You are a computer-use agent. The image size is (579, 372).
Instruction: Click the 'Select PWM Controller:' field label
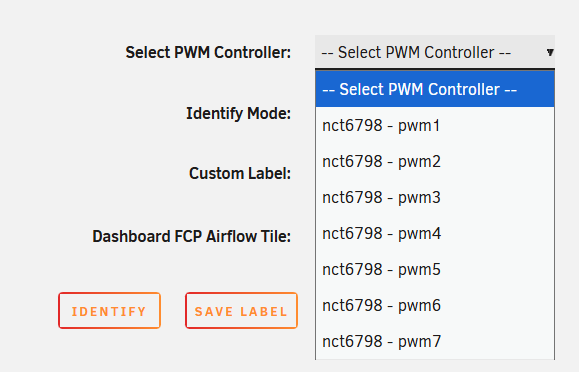[x=208, y=52]
